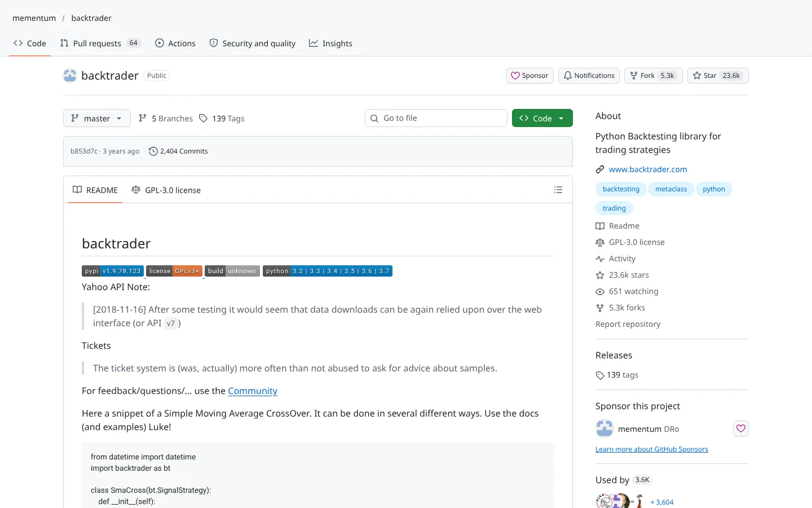View 5.3k forks list
Image resolution: width=812 pixels, height=508 pixels.
point(620,308)
